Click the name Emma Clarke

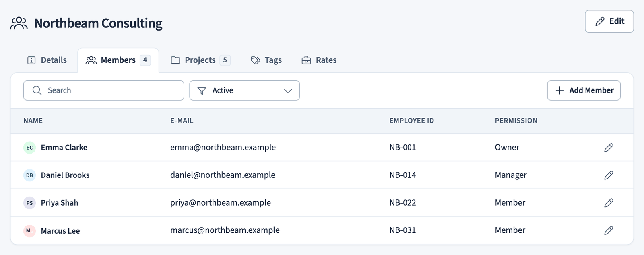click(x=64, y=148)
